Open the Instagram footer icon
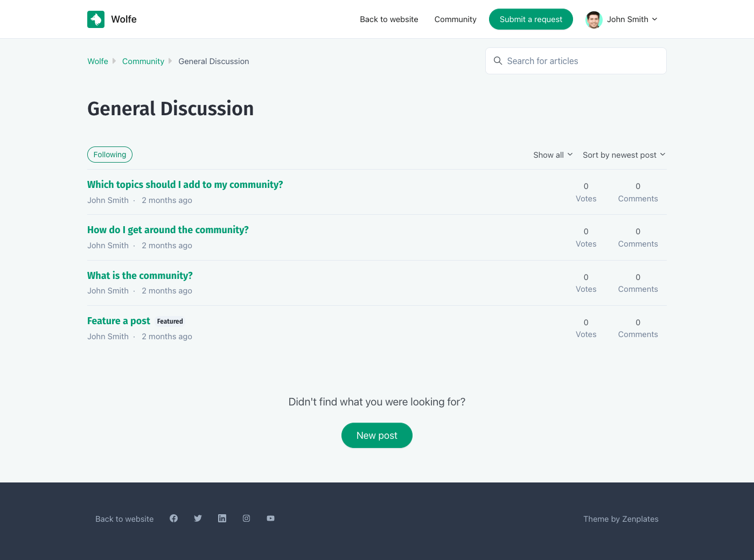Viewport: 754px width, 560px height. pos(246,519)
